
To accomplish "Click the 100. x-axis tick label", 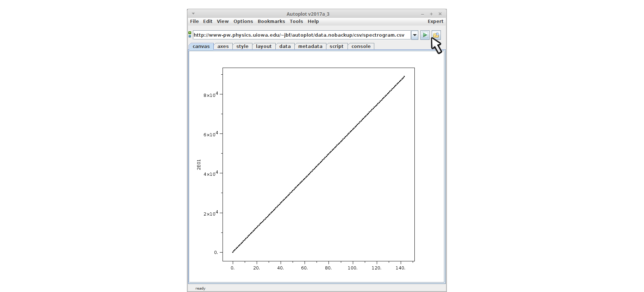I will 352,268.
